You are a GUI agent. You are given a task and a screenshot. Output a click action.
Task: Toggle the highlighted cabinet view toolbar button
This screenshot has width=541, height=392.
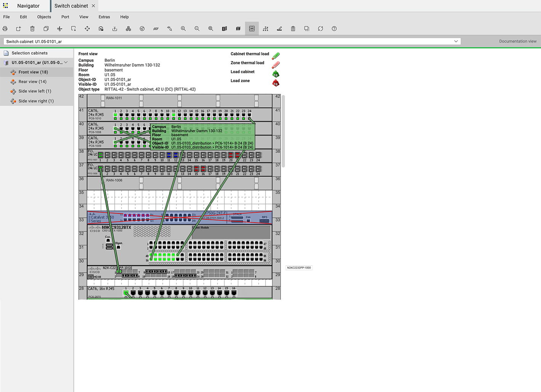click(252, 29)
